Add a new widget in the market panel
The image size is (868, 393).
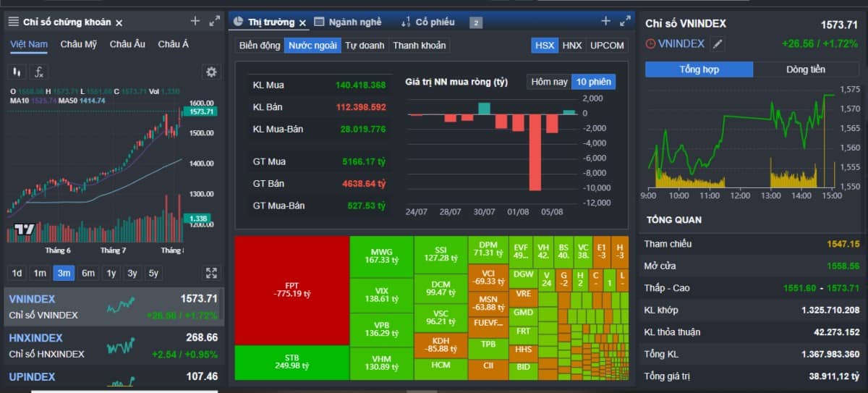pyautogui.click(x=606, y=21)
